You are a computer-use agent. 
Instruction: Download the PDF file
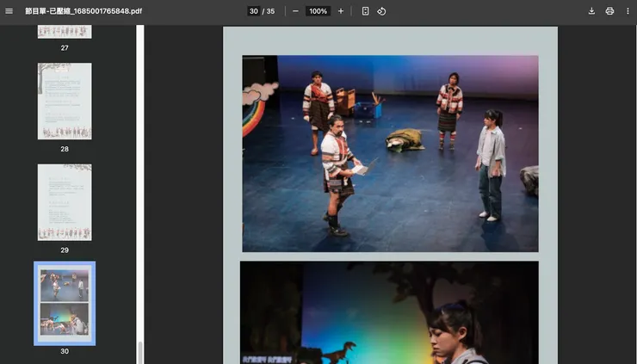tap(591, 11)
